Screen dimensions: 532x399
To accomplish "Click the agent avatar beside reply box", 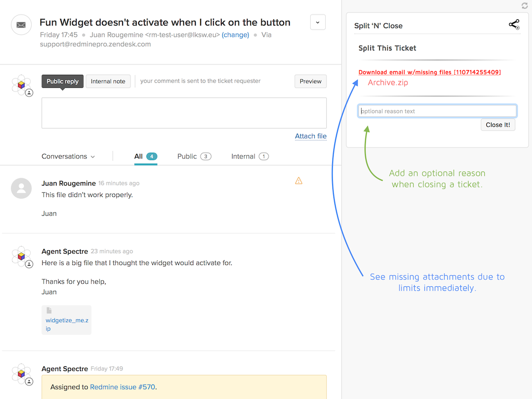I will point(21,85).
